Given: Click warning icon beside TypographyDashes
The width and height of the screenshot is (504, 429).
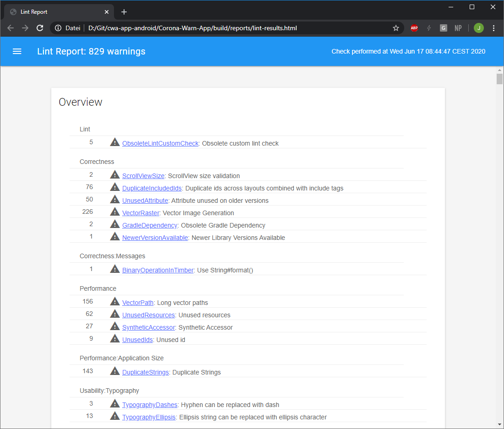Looking at the screenshot, I should (115, 403).
